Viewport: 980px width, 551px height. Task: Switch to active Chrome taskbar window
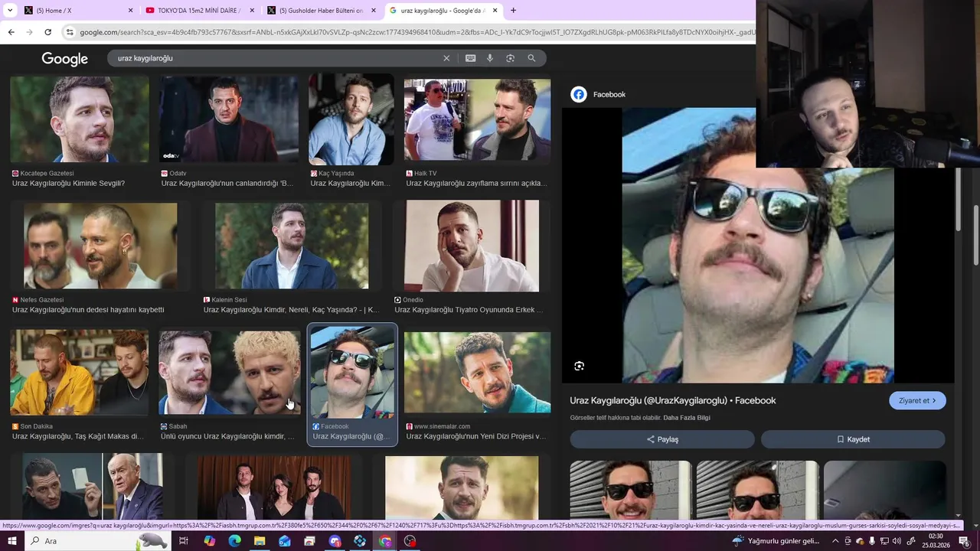[385, 541]
